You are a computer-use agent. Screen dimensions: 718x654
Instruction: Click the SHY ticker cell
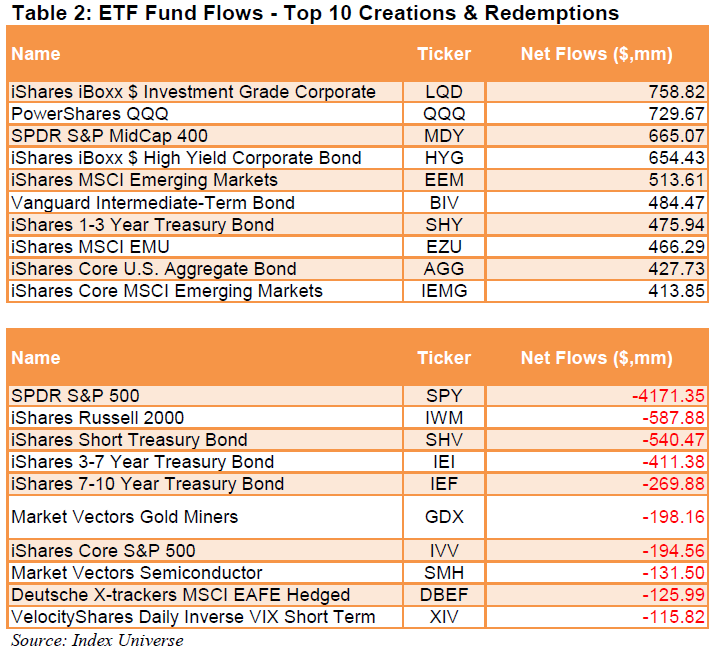[443, 224]
